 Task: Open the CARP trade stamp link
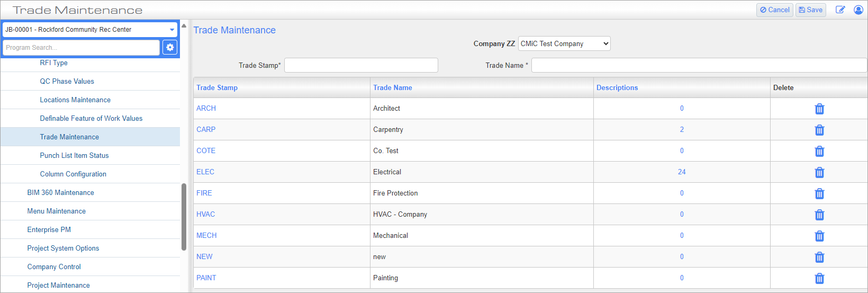[x=206, y=129]
